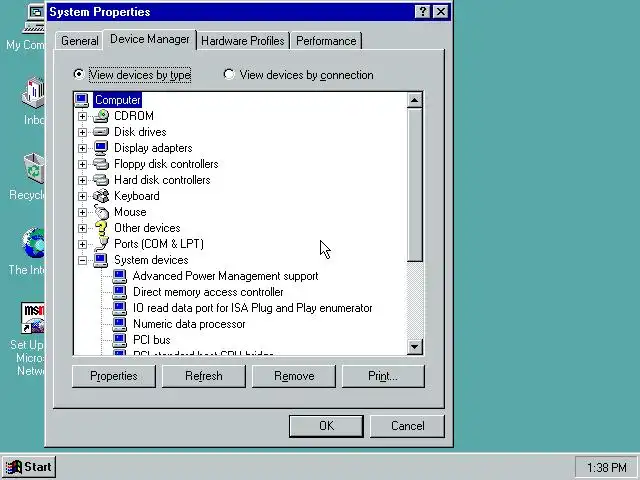Image resolution: width=640 pixels, height=480 pixels.
Task: Click the Floppy disk controllers icon
Action: (x=101, y=164)
